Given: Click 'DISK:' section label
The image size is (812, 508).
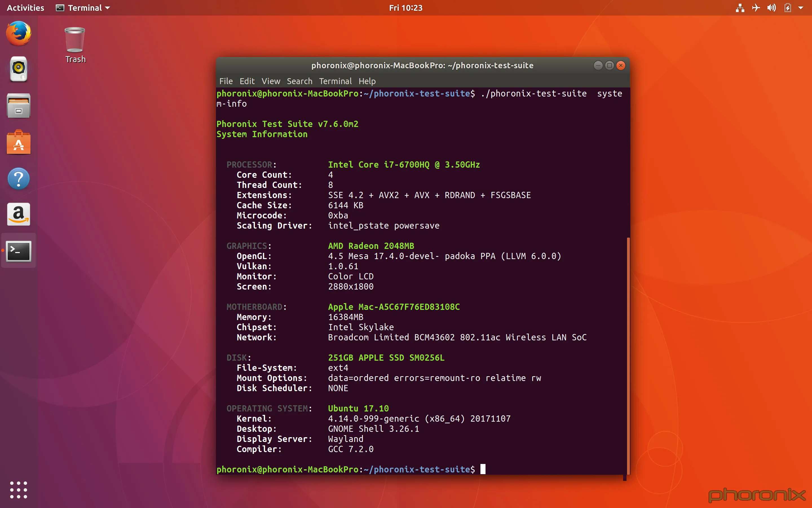Looking at the screenshot, I should pyautogui.click(x=239, y=358).
